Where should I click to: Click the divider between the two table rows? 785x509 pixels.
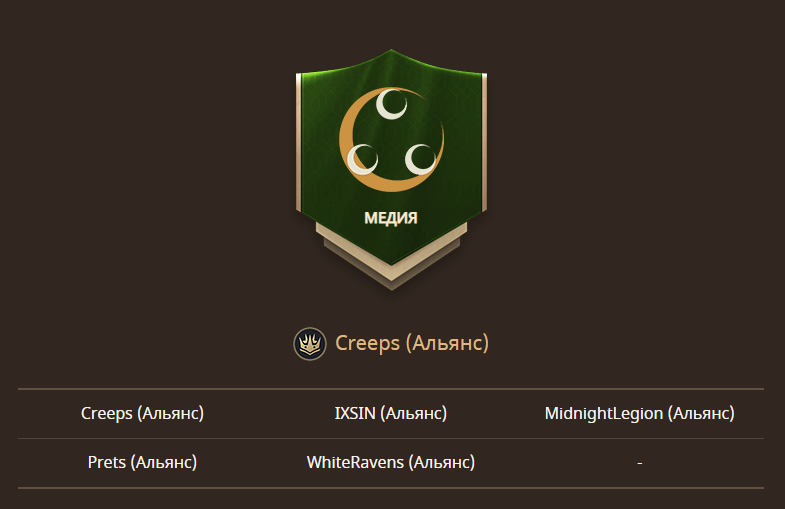[x=391, y=438]
